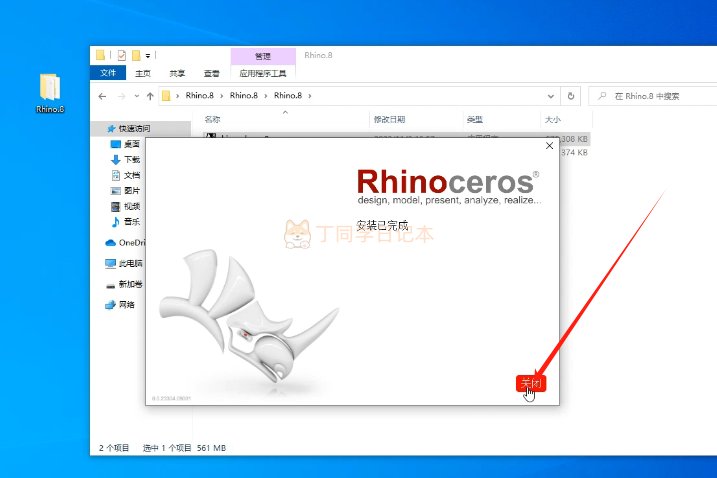Click the breadcrumb chevron after last Rhino.8
Screen dimensions: 717x478
(x=310, y=96)
